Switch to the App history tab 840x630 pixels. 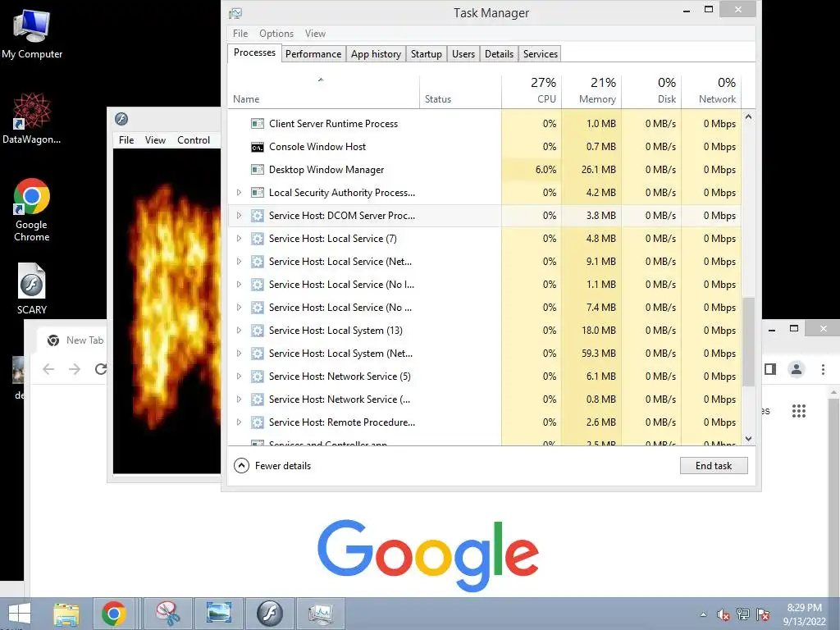point(376,54)
